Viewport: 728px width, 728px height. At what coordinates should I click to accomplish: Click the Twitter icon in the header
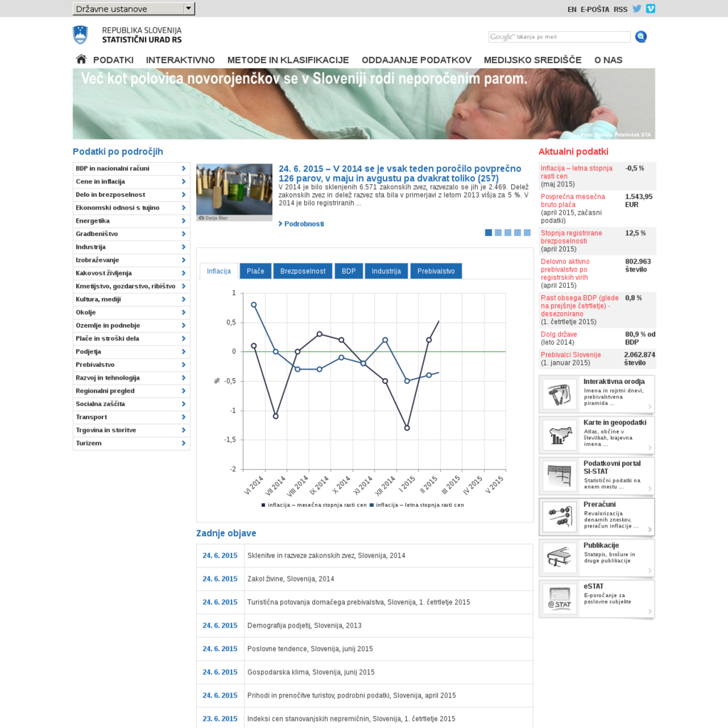click(637, 9)
